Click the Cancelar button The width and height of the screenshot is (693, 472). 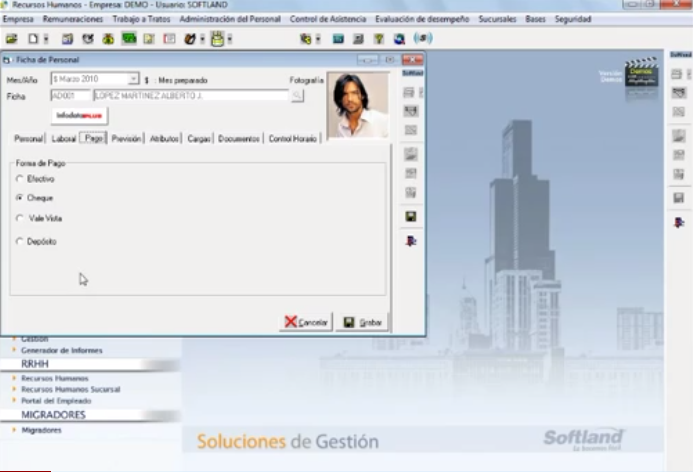coord(306,322)
